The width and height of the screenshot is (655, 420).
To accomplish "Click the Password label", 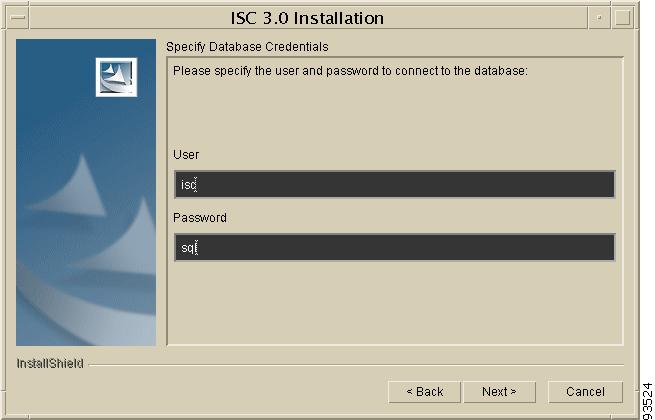I will [200, 218].
